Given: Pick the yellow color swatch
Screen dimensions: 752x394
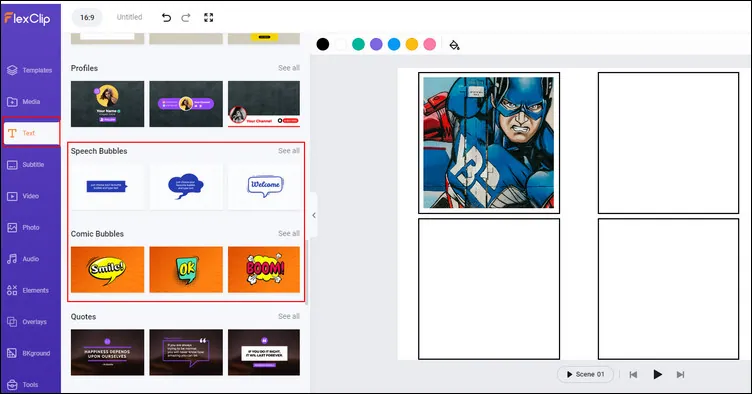Looking at the screenshot, I should [412, 45].
